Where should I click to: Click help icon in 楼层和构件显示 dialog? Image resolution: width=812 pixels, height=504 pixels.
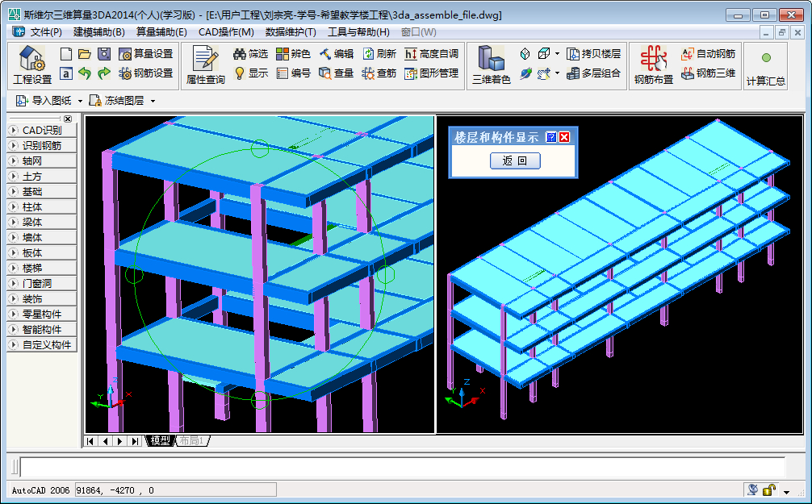coord(551,137)
